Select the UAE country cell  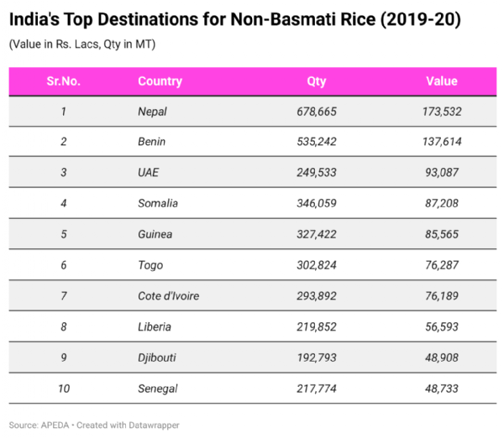148,173
